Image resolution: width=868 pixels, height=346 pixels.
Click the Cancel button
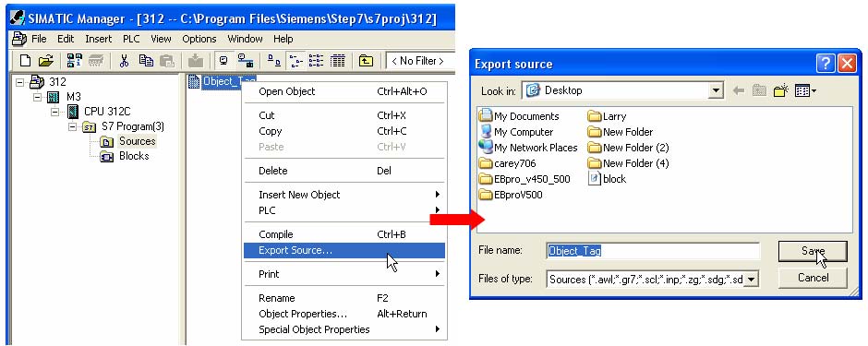[812, 278]
